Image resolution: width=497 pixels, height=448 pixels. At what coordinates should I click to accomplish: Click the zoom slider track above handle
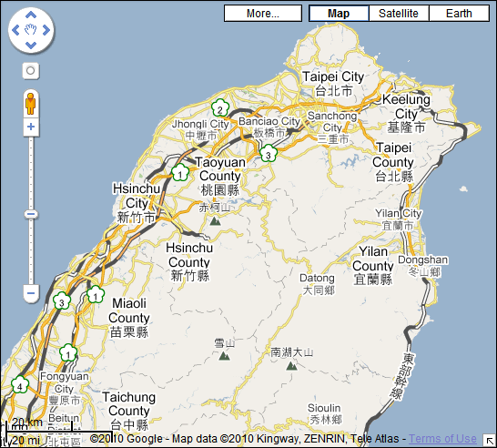click(31, 173)
